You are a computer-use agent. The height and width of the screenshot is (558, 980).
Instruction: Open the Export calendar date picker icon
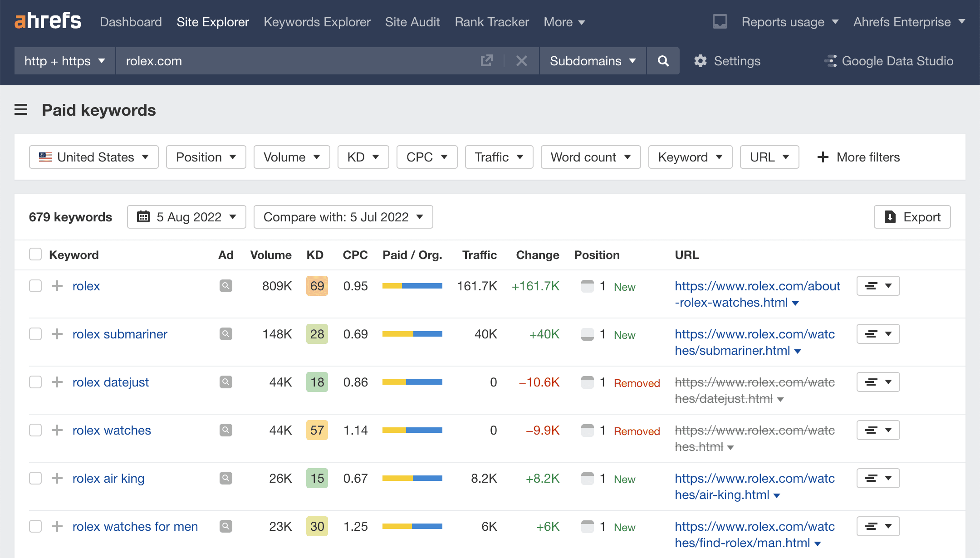point(144,217)
